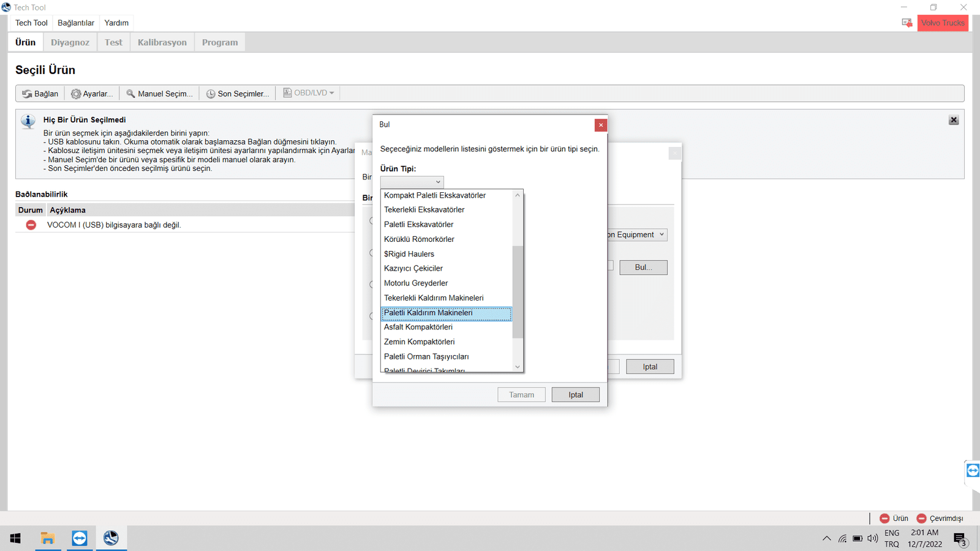The width and height of the screenshot is (980, 551).
Task: Open the TeamViewer side panel icon
Action: (973, 470)
